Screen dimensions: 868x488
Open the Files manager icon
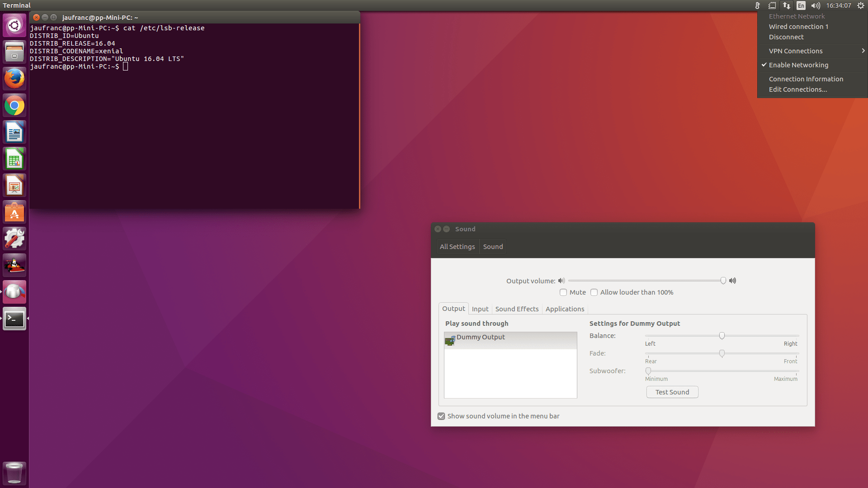coord(14,52)
